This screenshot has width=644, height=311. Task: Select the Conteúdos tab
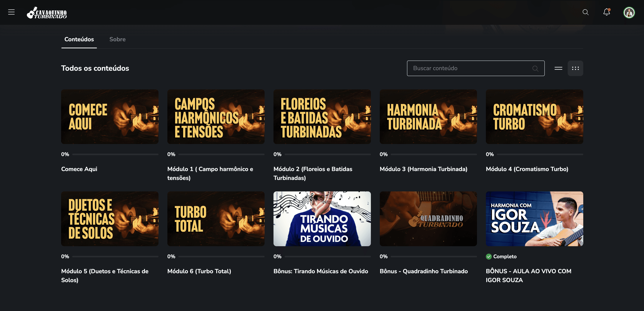coord(79,39)
